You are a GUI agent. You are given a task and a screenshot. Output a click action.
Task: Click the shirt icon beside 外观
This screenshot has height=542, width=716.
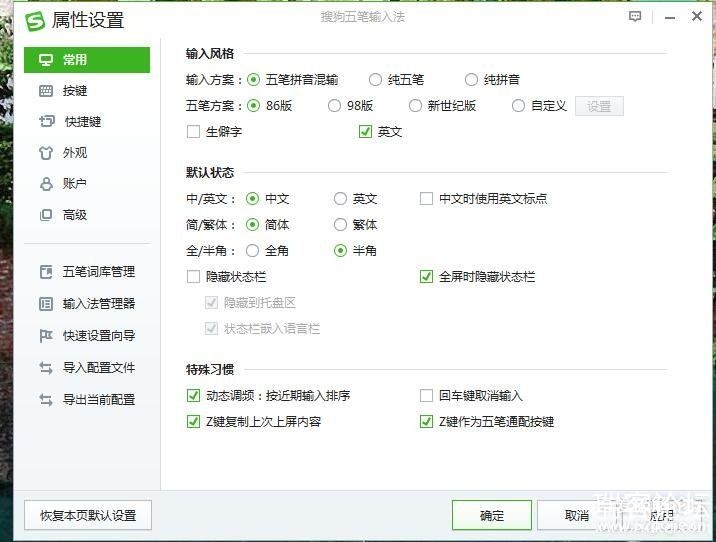pos(46,153)
